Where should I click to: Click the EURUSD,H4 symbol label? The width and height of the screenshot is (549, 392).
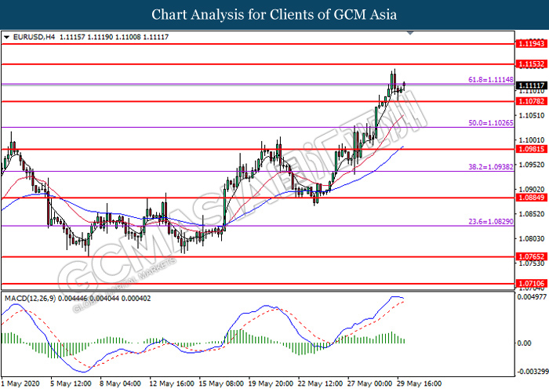[31, 37]
